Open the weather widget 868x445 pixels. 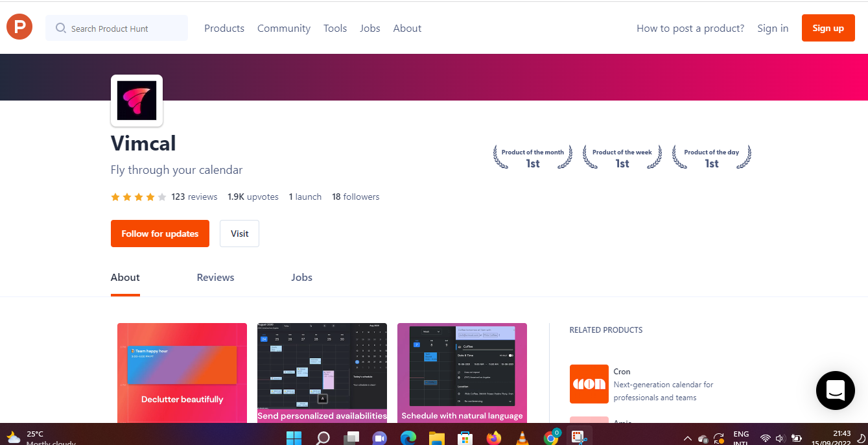click(40, 437)
